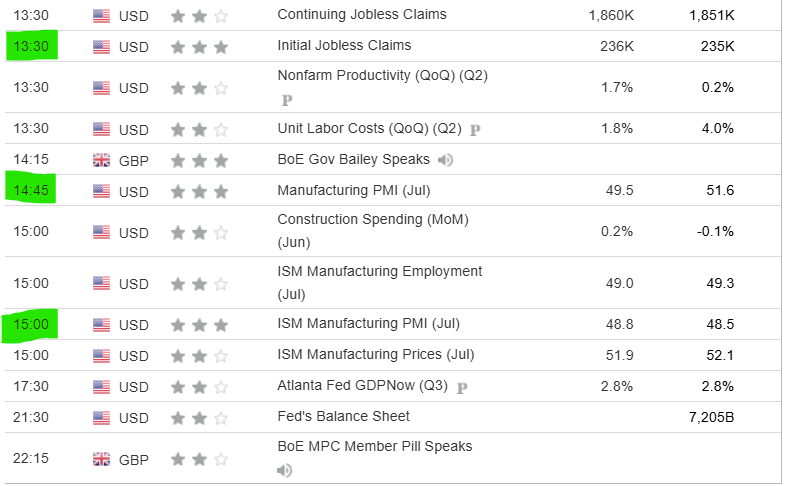Viewport: 795px width, 486px height.
Task: Click the UK flag in the 22:15 GBP row
Action: [x=102, y=459]
